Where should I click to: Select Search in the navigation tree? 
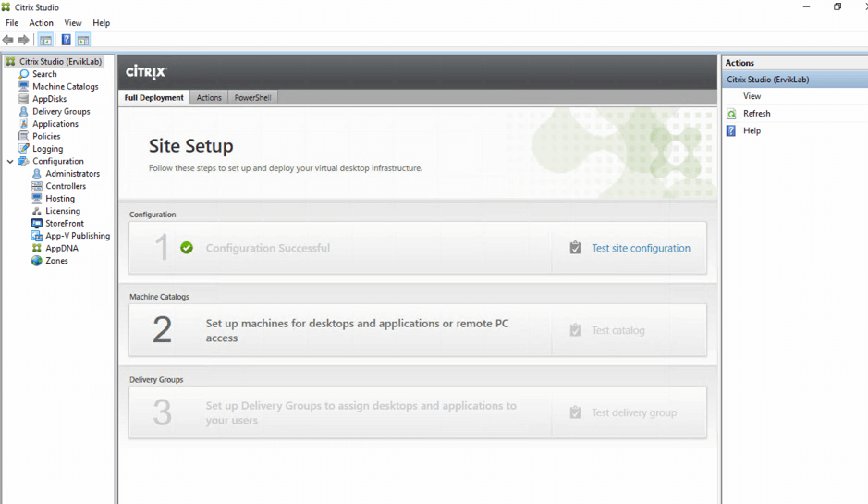44,74
